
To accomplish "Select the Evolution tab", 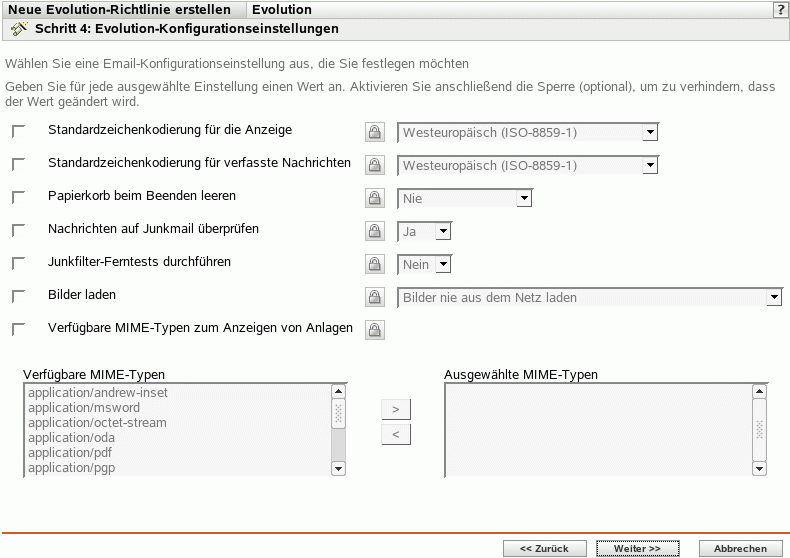I will (x=282, y=10).
